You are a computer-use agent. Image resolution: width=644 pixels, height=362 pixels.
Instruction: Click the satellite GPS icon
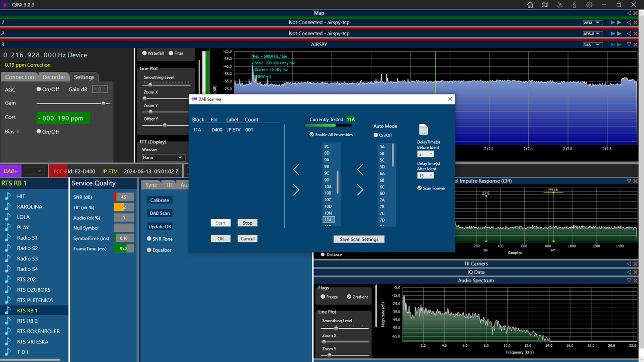tap(559, 5)
